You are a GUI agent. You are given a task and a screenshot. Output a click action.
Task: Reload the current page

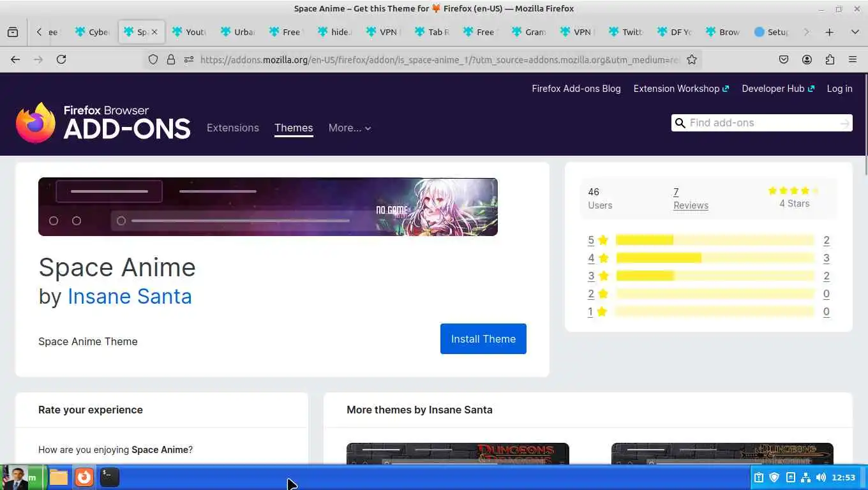coord(61,59)
